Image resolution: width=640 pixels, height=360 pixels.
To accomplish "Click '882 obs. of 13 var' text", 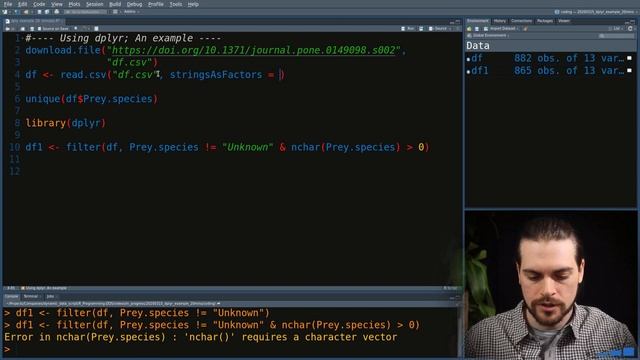I will point(569,58).
